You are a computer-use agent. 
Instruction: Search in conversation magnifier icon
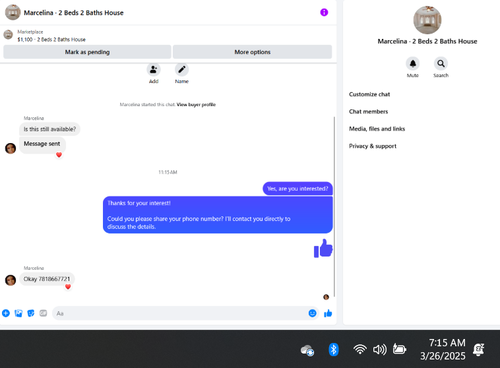coord(441,63)
